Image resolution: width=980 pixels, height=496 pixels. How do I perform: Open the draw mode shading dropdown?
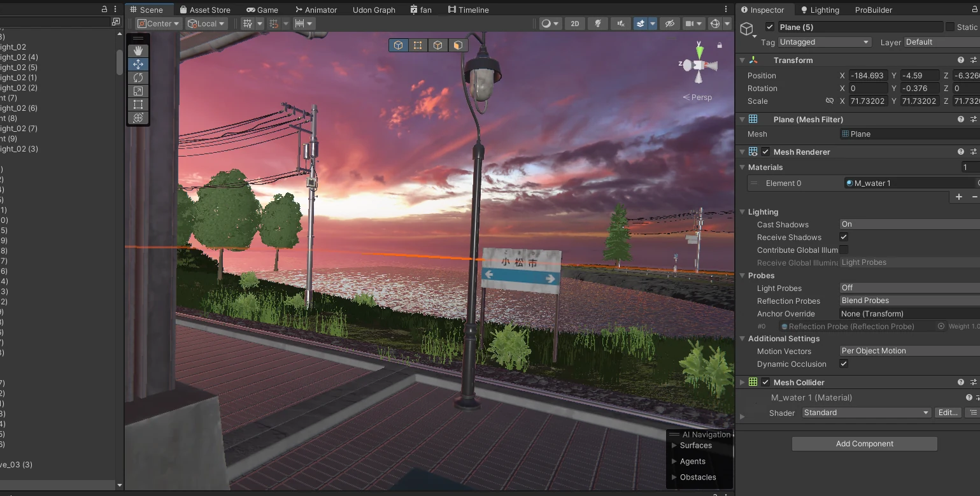(x=550, y=24)
